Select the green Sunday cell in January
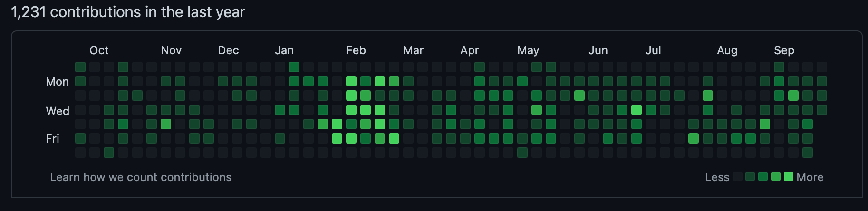 click(x=294, y=67)
